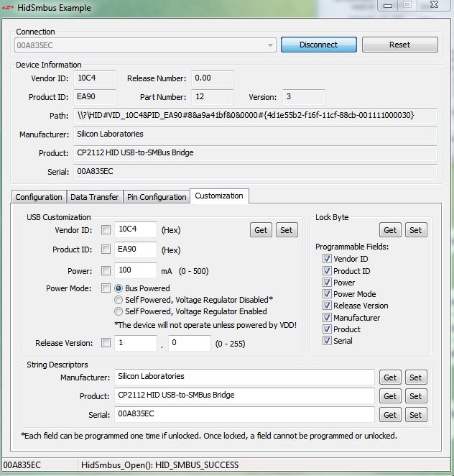Screen dimensions: 454x476
Task: Tick the Power customization checkbox
Action: pos(106,271)
